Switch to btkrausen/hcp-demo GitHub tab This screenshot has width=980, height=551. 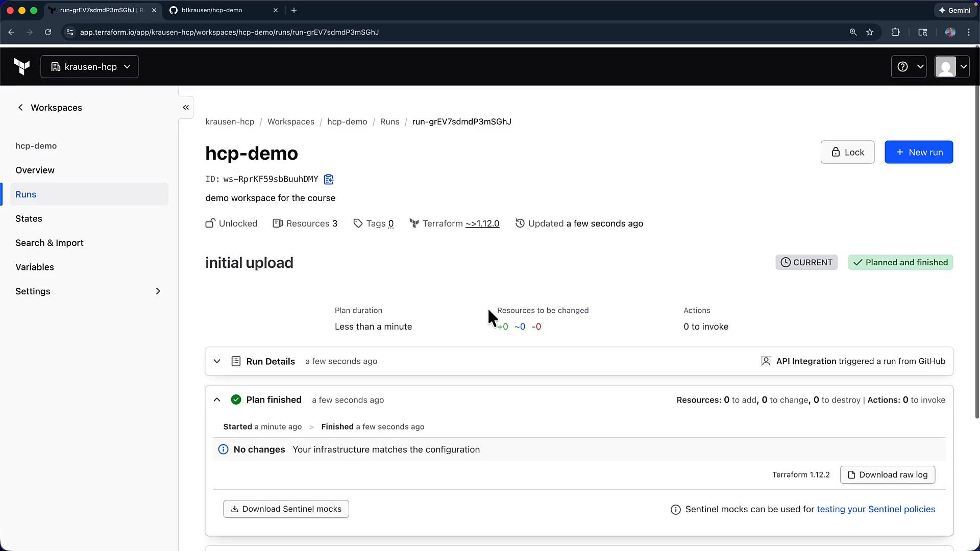(x=223, y=10)
